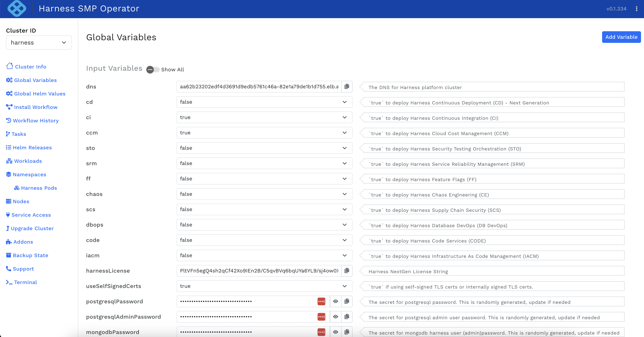644x337 pixels.
Task: Open Helm Releases page
Action: [x=29, y=147]
